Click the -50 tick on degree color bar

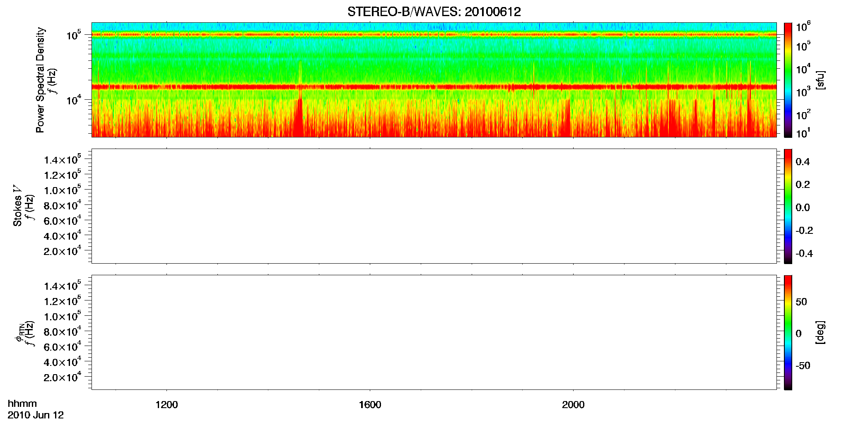803,365
